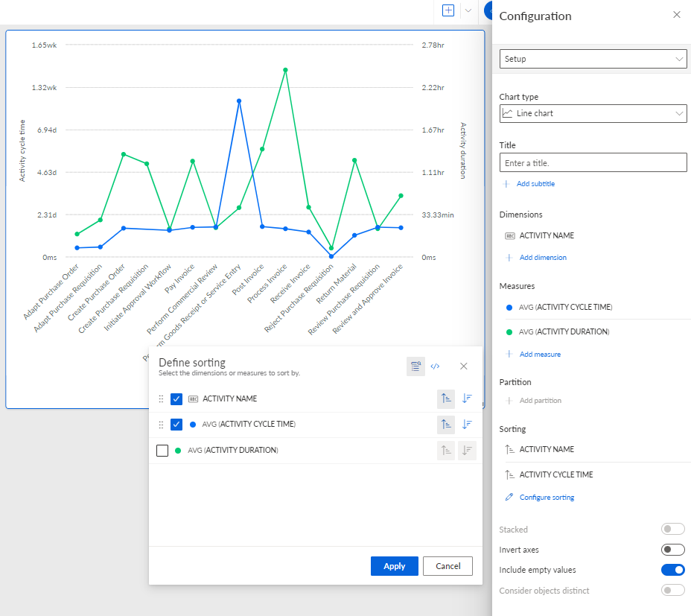The image size is (691, 616).
Task: Switch to code editor icon in Define sorting
Action: (x=435, y=366)
